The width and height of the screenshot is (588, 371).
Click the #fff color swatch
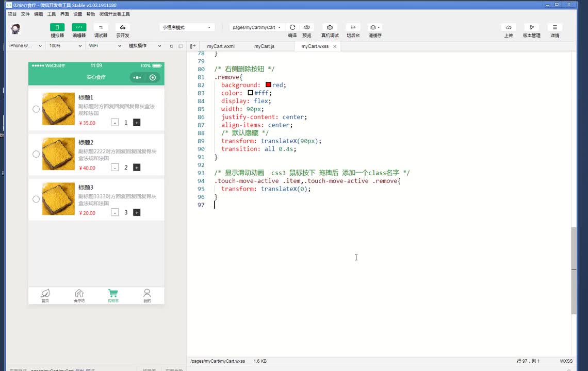[250, 93]
